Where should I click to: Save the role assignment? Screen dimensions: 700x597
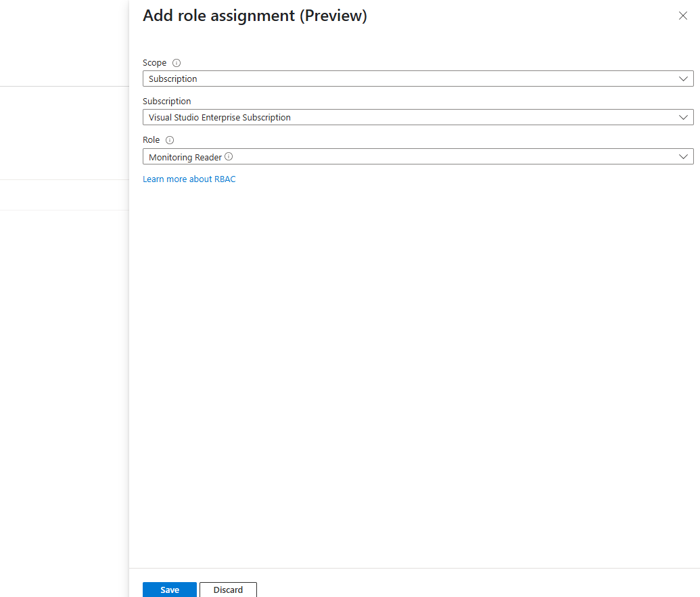click(x=170, y=590)
